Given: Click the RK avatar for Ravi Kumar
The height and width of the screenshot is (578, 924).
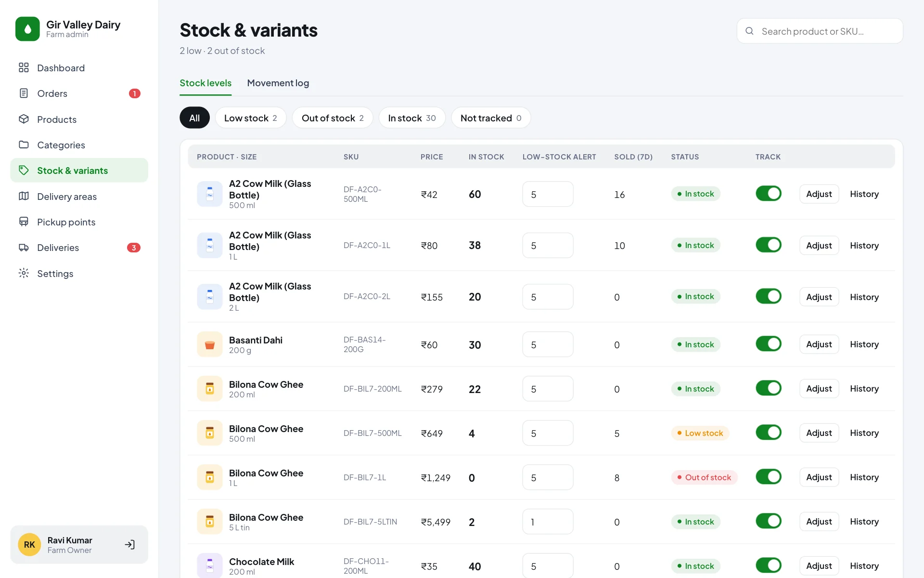Looking at the screenshot, I should 29,545.
